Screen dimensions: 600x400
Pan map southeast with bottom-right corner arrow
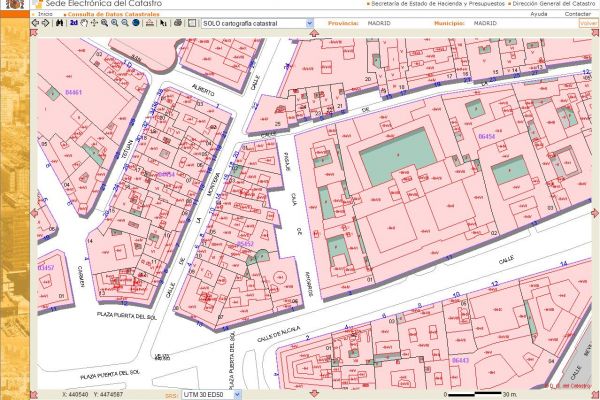pos(595,394)
